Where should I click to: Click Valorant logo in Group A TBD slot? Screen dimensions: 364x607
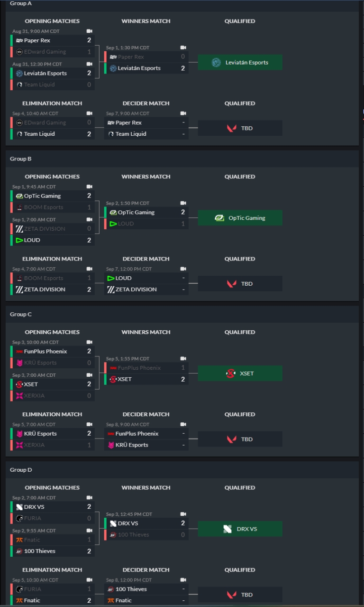231,128
